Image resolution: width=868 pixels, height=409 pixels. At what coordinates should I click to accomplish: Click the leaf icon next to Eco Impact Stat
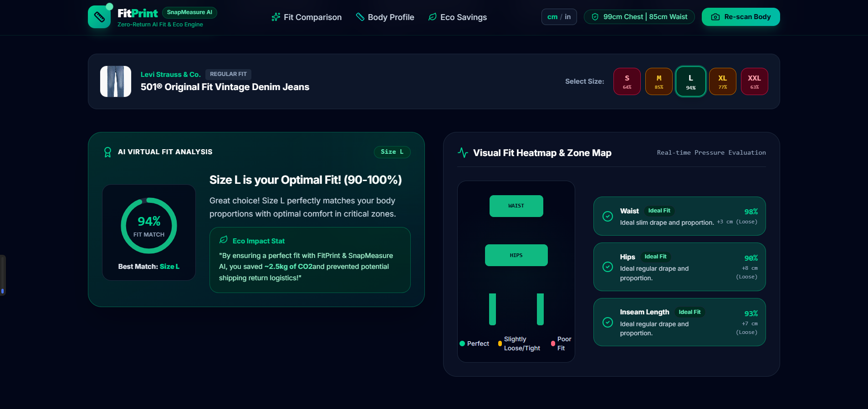pyautogui.click(x=224, y=240)
